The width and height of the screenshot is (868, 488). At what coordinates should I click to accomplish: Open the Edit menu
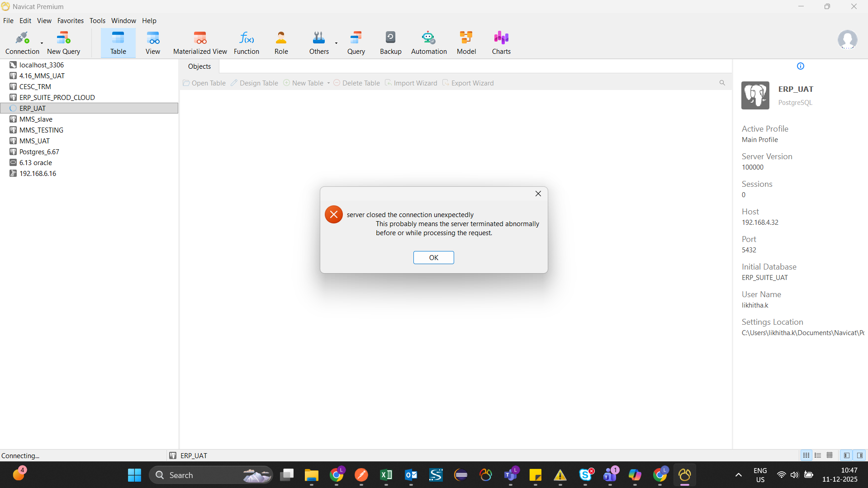coord(25,21)
